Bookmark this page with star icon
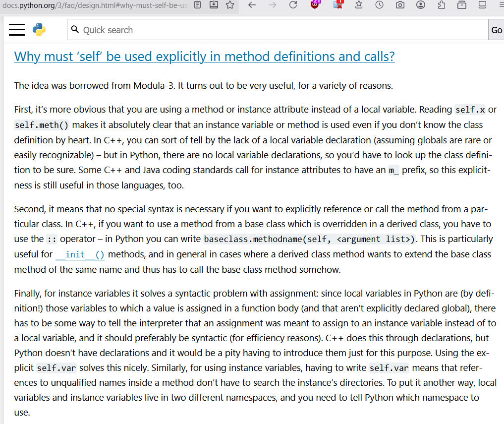The image size is (504, 424). click(229, 5)
